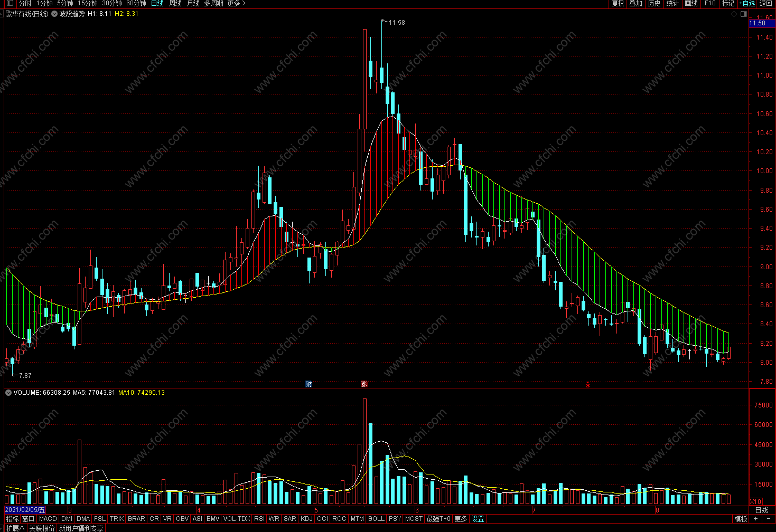Screen dimensions: 776x532
Task: Select the TRIX indicator
Action: pos(117,519)
